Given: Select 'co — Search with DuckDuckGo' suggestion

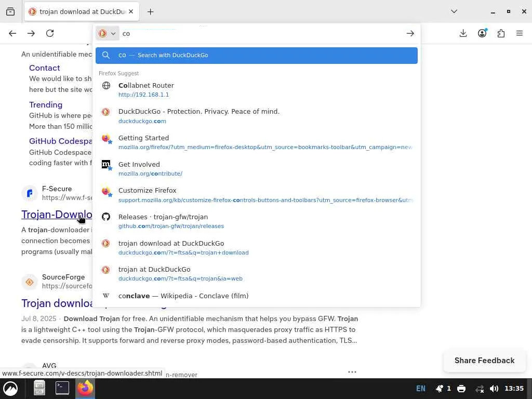Looking at the screenshot, I should 257,55.
